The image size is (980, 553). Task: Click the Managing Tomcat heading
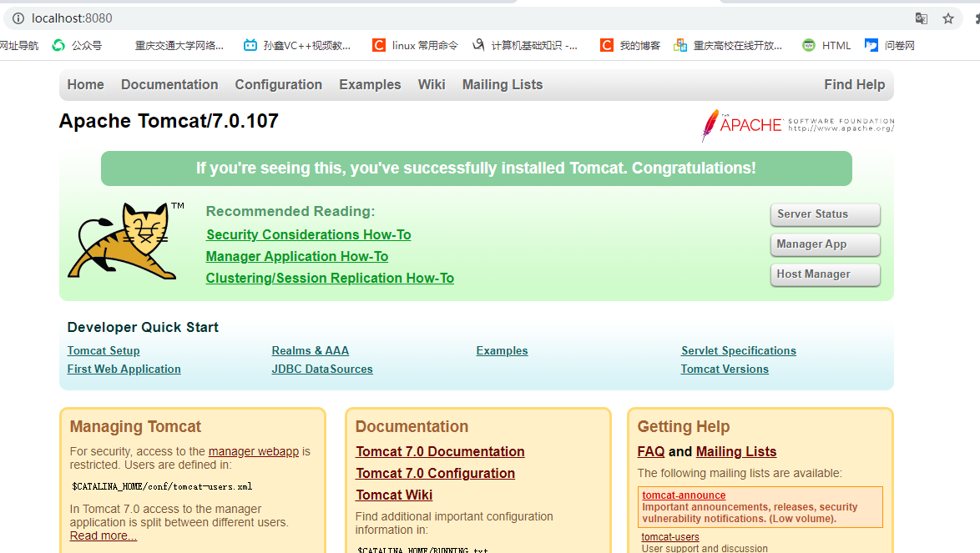tap(135, 426)
